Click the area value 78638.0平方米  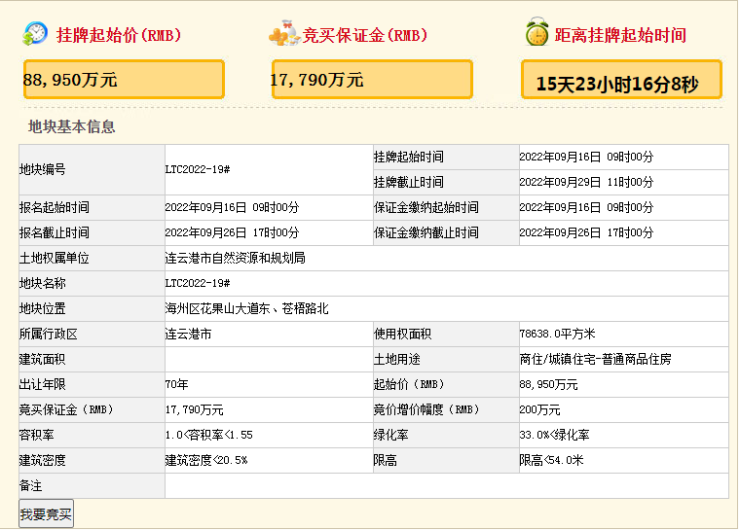coord(557,334)
